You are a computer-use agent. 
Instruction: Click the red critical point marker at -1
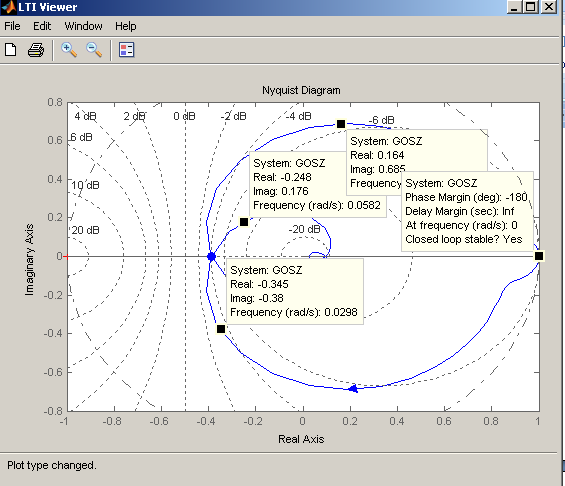(x=66, y=257)
